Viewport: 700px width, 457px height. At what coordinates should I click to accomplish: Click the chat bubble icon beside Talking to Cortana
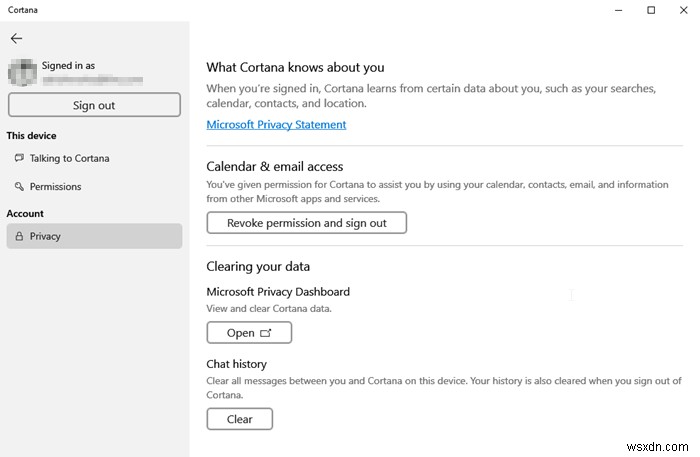19,158
